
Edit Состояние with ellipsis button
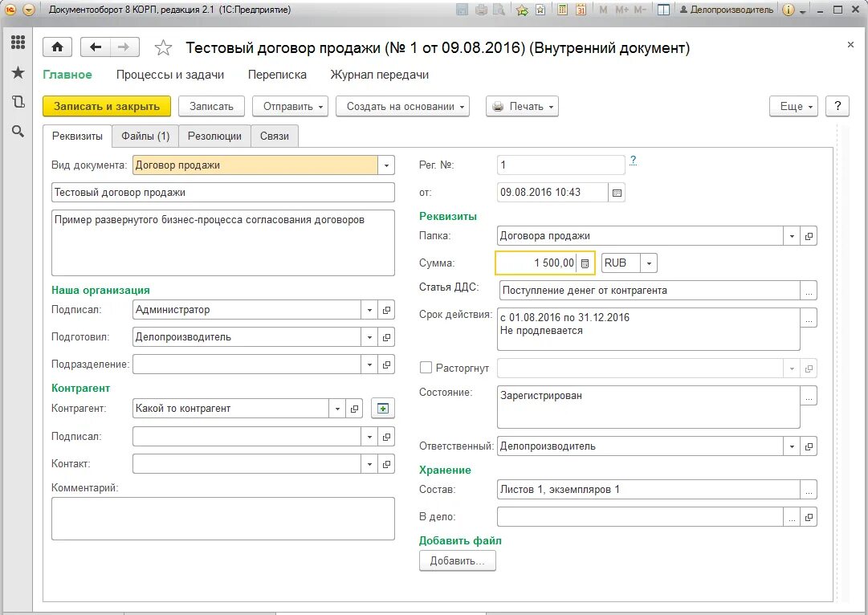point(809,395)
